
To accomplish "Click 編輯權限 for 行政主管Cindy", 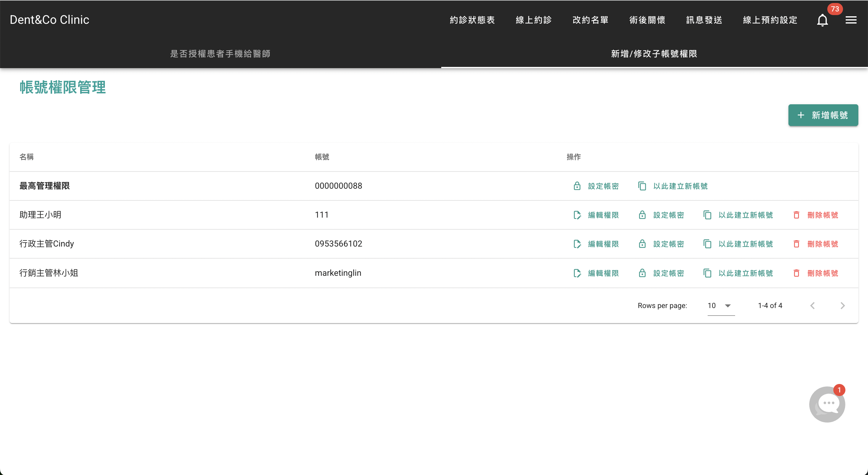I will [603, 244].
